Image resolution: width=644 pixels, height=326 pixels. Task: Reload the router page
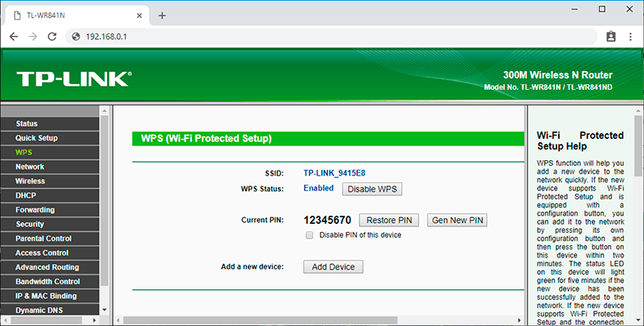[x=51, y=37]
